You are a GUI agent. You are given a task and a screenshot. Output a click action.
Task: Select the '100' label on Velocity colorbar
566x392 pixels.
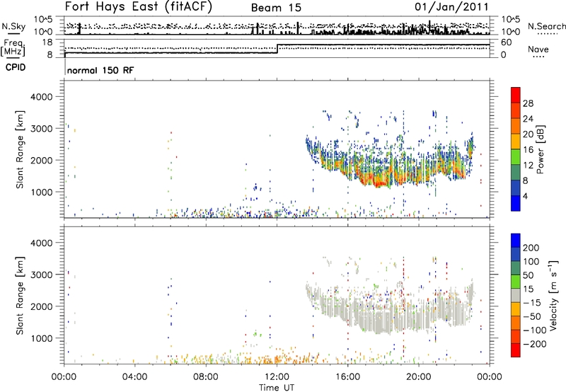pyautogui.click(x=531, y=262)
